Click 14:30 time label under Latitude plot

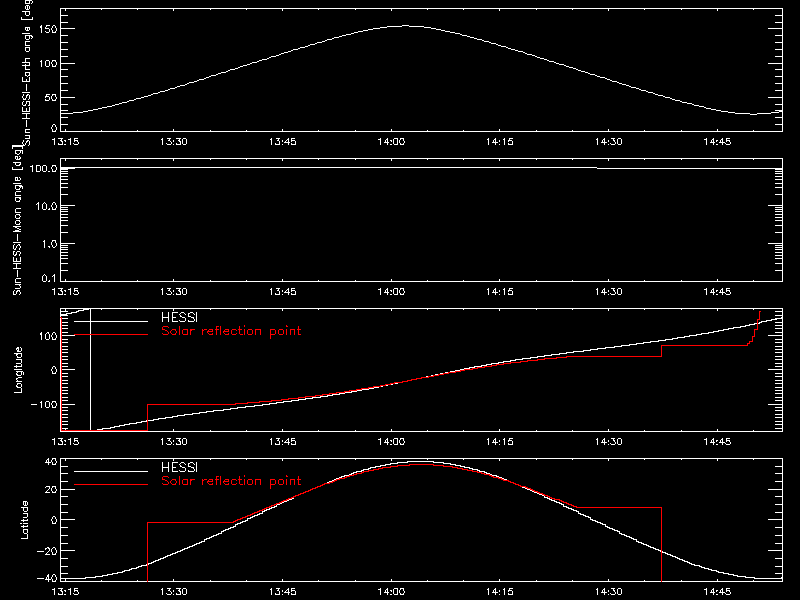[609, 592]
